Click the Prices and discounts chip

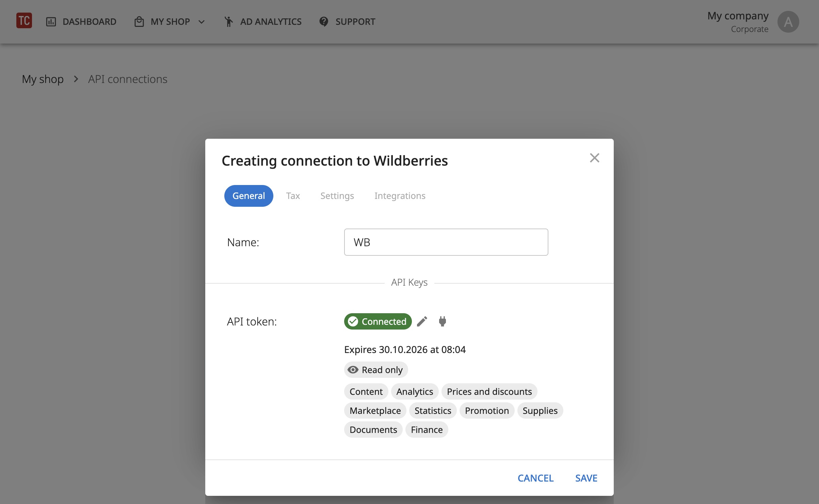coord(489,391)
